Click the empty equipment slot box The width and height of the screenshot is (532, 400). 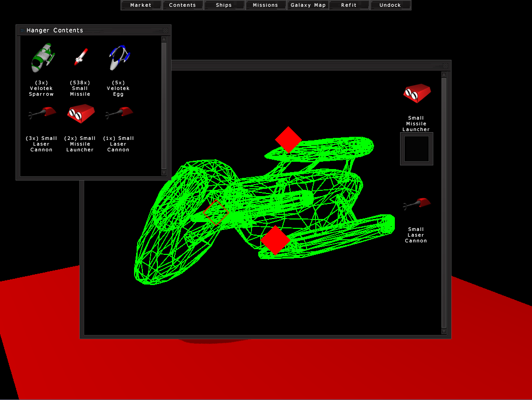click(417, 149)
